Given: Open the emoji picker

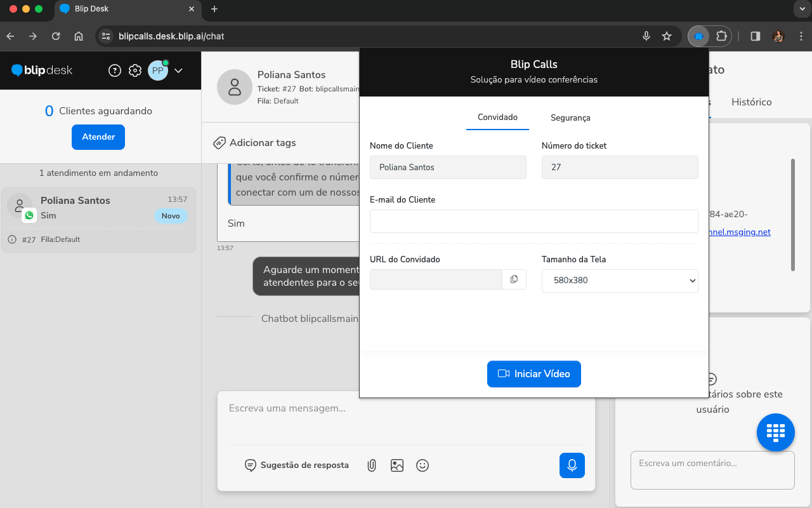Looking at the screenshot, I should pyautogui.click(x=422, y=465).
